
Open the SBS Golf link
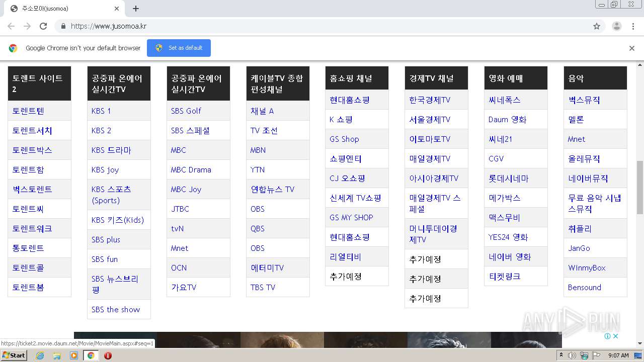coord(186,111)
